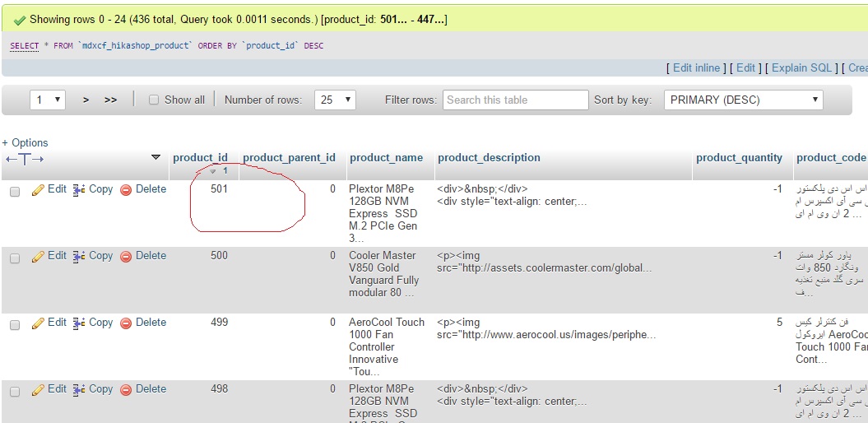Click the Copy icon for product 499

pos(79,323)
